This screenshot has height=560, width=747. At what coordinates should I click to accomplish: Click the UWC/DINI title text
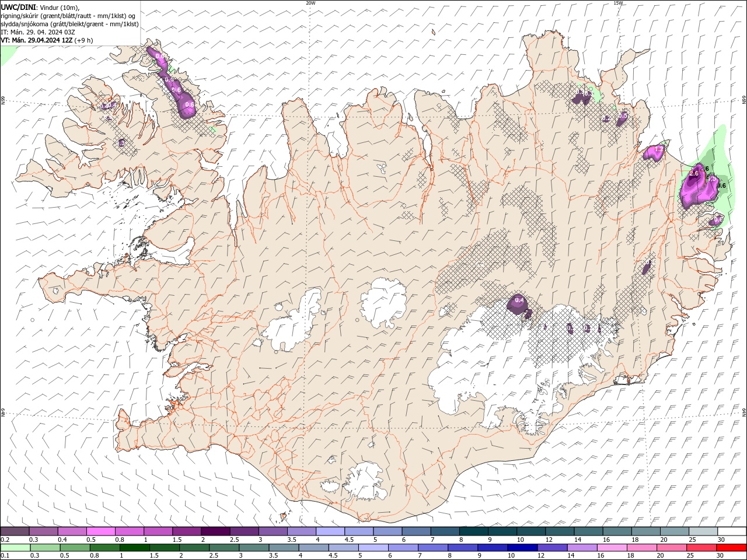click(18, 7)
